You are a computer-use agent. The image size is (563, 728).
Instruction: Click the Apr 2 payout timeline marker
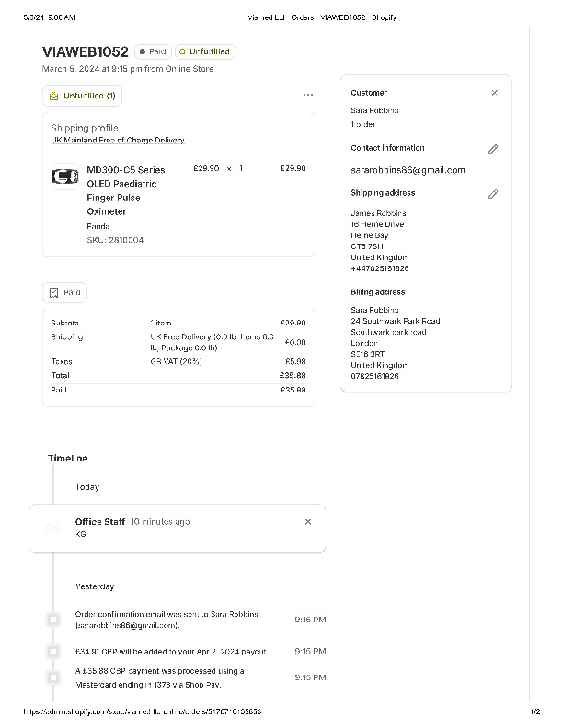[53, 652]
